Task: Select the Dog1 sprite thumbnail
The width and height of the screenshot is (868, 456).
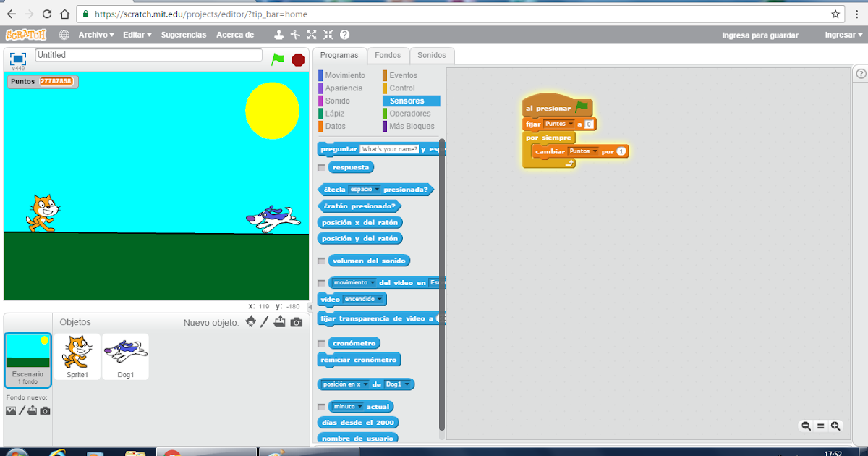Action: click(125, 354)
